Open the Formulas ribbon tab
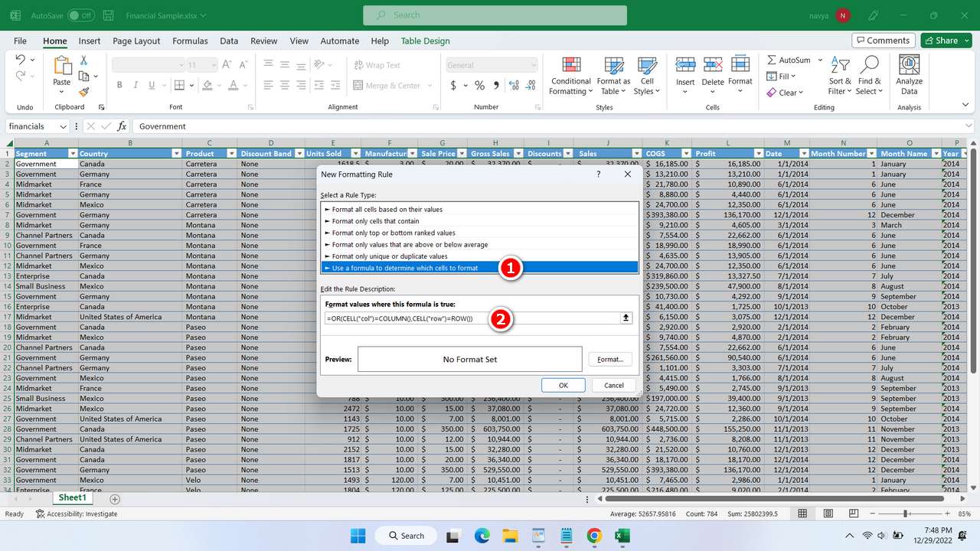The height and width of the screenshot is (551, 980). pos(190,41)
